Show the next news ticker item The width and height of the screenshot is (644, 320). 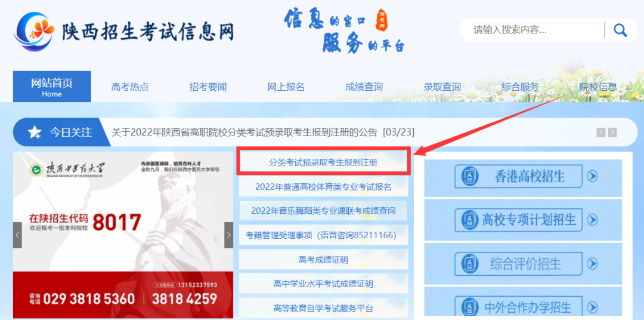[x=612, y=133]
